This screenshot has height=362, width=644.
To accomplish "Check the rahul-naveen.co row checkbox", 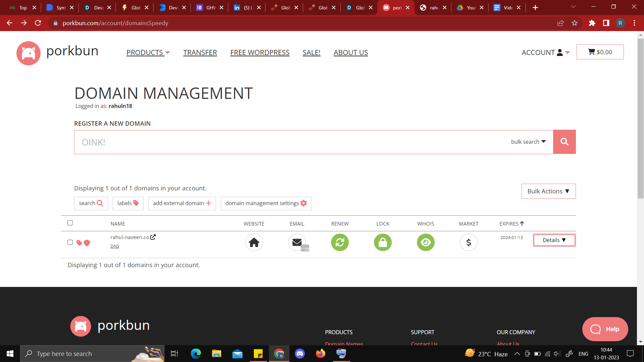I will 70,242.
